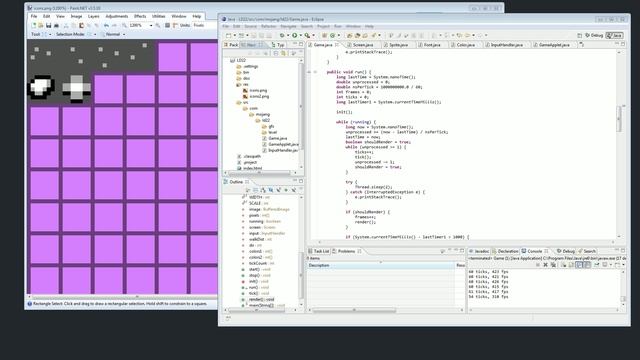Open the Effects menu in Paint.NET
Viewport: 640px width, 360px height.
(140, 16)
